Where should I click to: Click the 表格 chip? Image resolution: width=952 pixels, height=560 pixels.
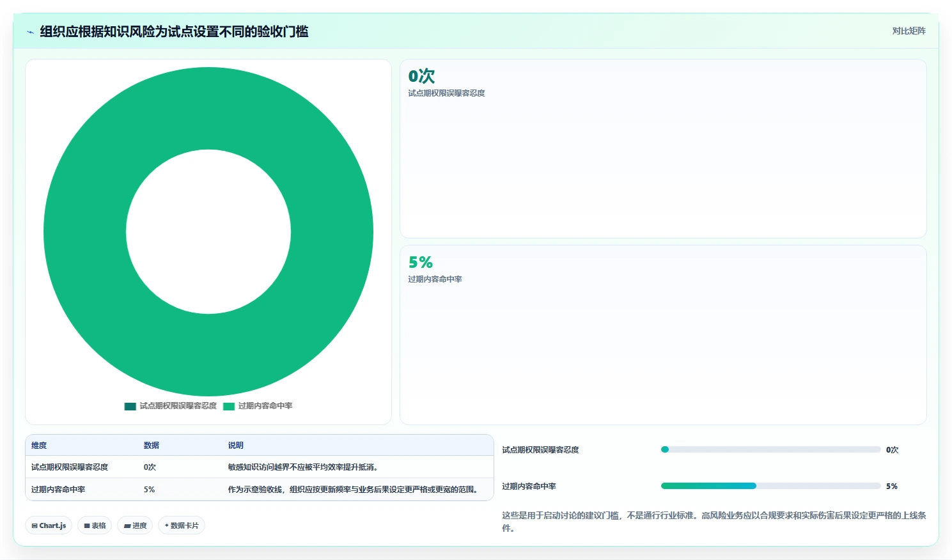[95, 525]
